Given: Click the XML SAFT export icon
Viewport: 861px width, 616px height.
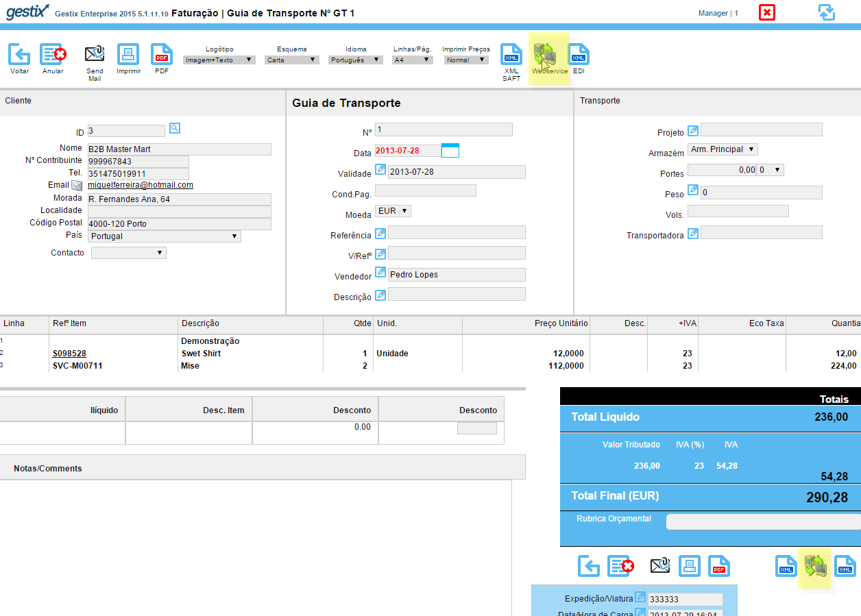Looking at the screenshot, I should pyautogui.click(x=511, y=54).
